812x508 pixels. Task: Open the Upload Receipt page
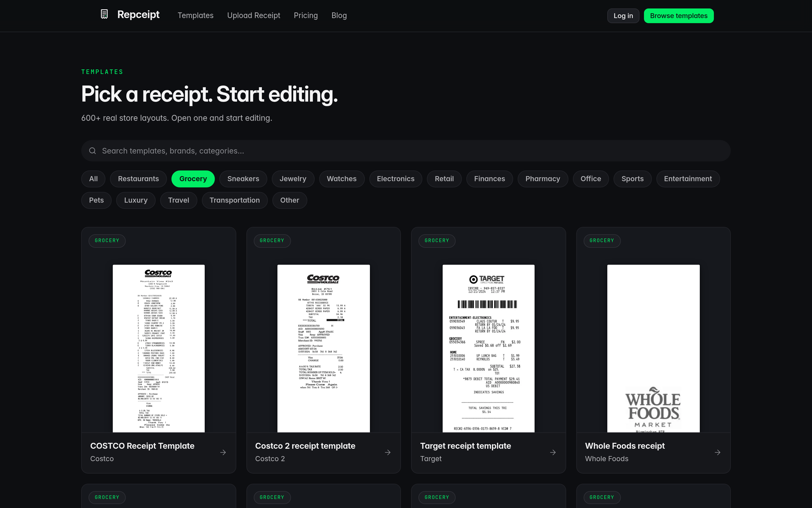point(254,16)
